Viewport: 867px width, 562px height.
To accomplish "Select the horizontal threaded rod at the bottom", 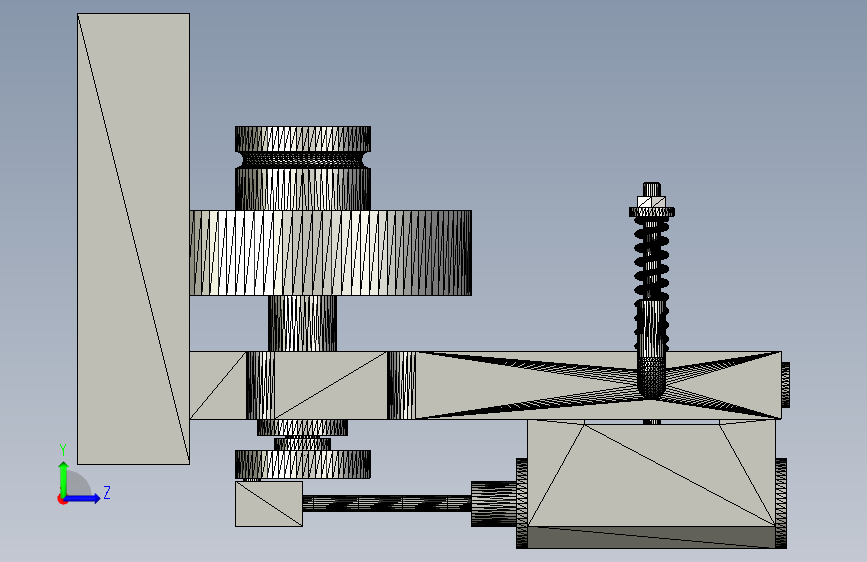I will pos(387,503).
